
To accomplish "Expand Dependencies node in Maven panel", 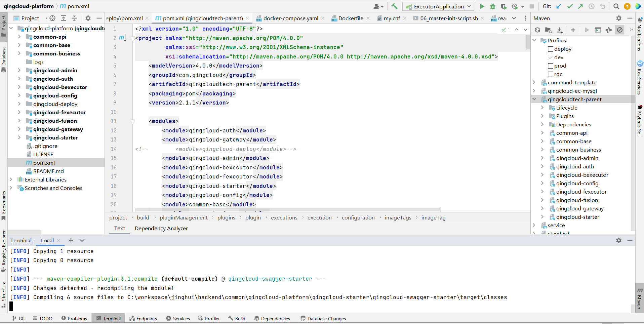I will coord(542,124).
